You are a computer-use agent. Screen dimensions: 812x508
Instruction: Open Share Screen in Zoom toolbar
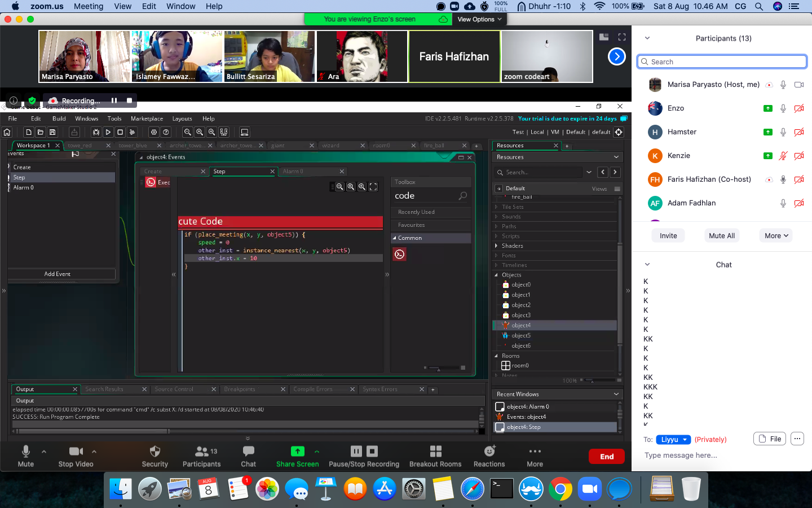click(x=297, y=456)
